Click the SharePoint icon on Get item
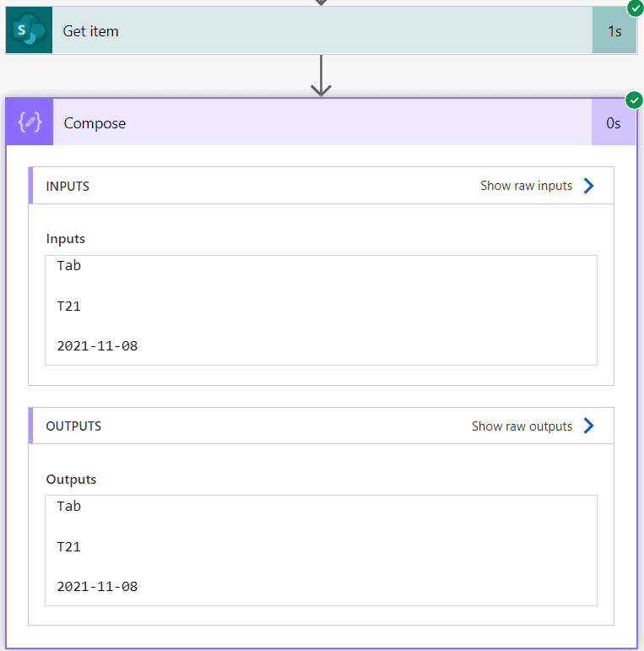The height and width of the screenshot is (651, 644). tap(29, 30)
